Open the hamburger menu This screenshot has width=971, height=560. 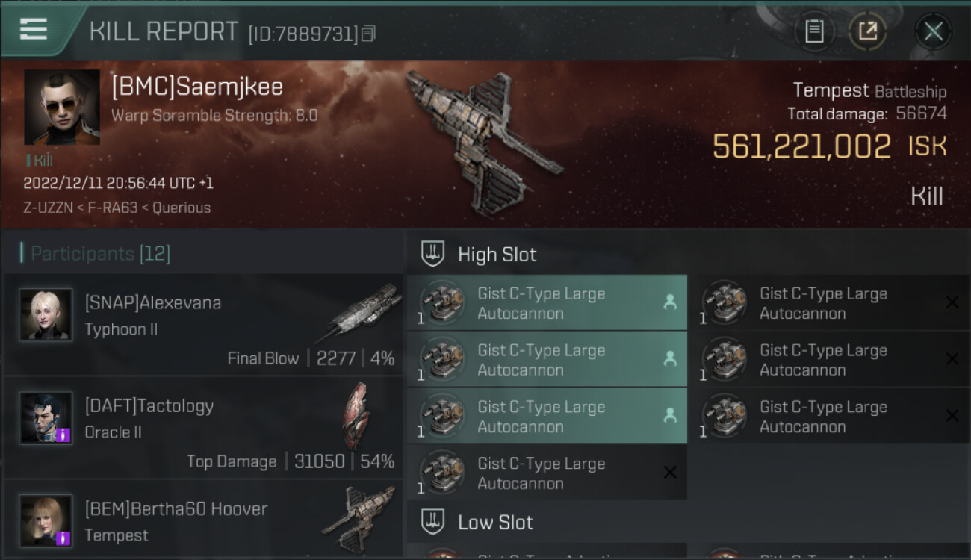(x=34, y=30)
